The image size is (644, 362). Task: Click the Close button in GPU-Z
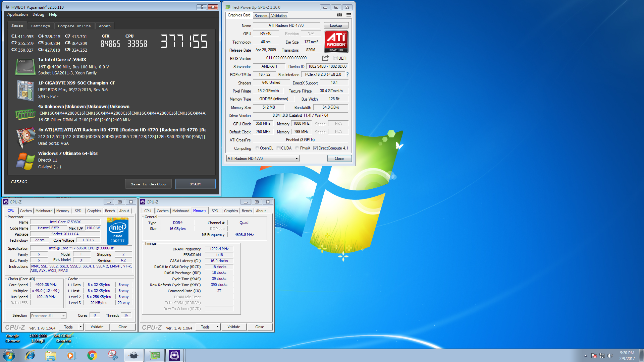click(339, 159)
